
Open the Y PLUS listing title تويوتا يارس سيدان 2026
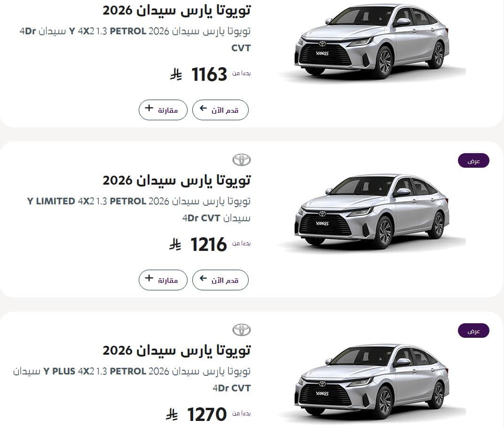point(176,350)
